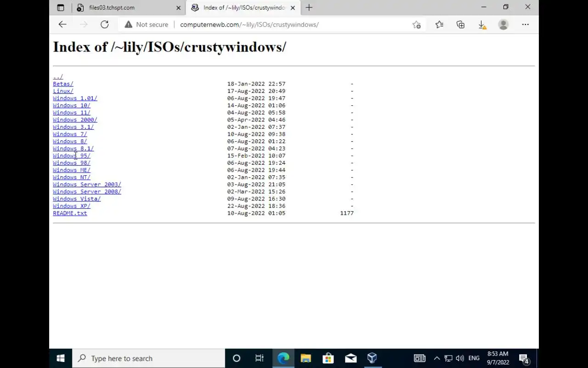Open the Windows Start menu
Viewport: 588px width, 368px height.
click(61, 358)
